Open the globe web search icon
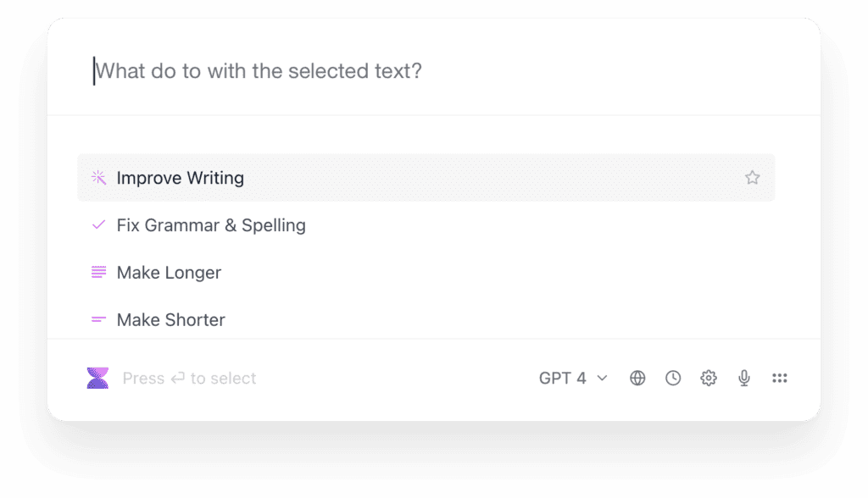This screenshot has width=868, height=498. 637,378
